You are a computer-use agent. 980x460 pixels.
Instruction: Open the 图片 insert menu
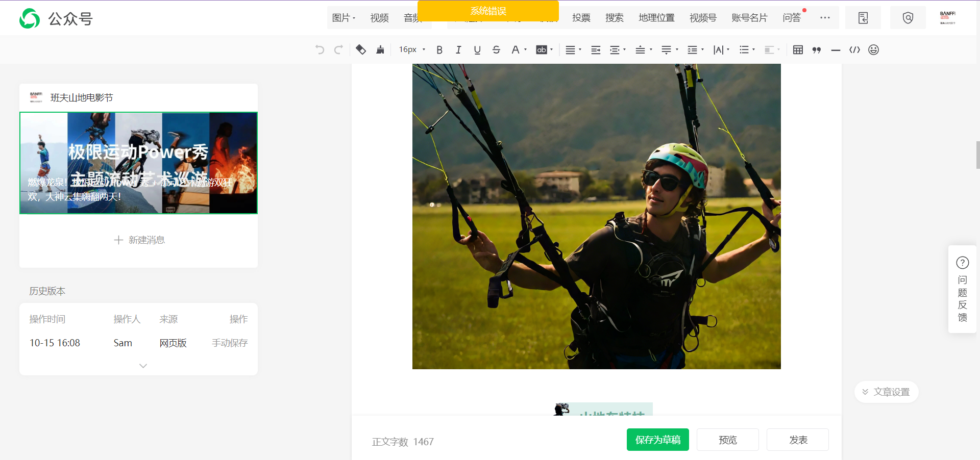(x=344, y=18)
